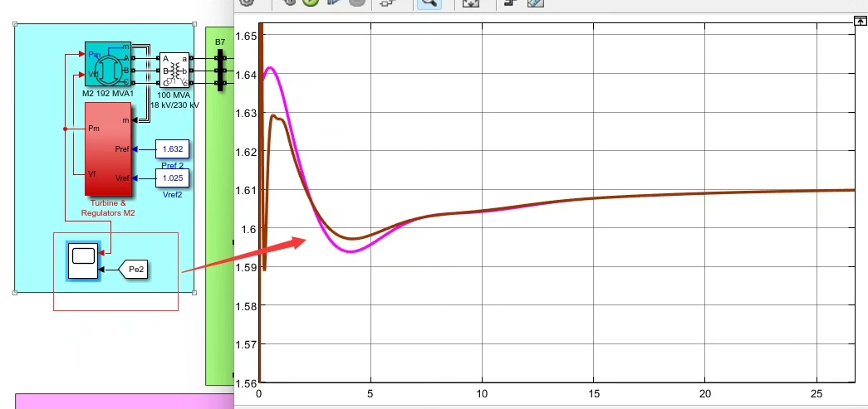Click the y-axis tick label 1.57
The image size is (868, 409).
pyautogui.click(x=246, y=344)
